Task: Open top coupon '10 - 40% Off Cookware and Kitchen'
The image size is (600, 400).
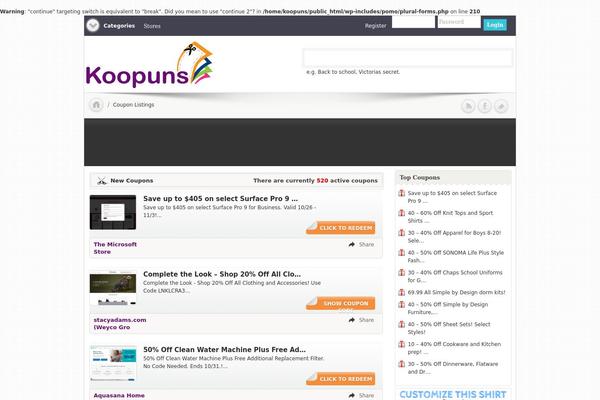Action: tap(454, 348)
